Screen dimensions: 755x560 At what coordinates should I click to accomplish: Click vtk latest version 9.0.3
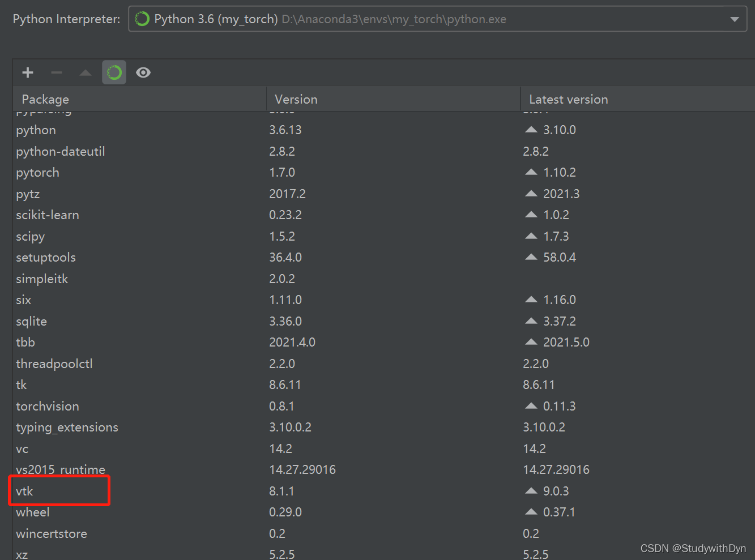[556, 491]
